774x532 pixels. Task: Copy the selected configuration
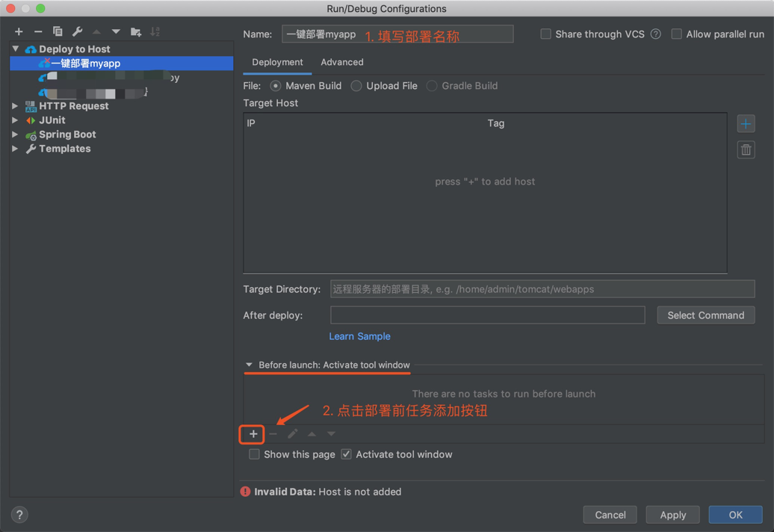(x=58, y=31)
